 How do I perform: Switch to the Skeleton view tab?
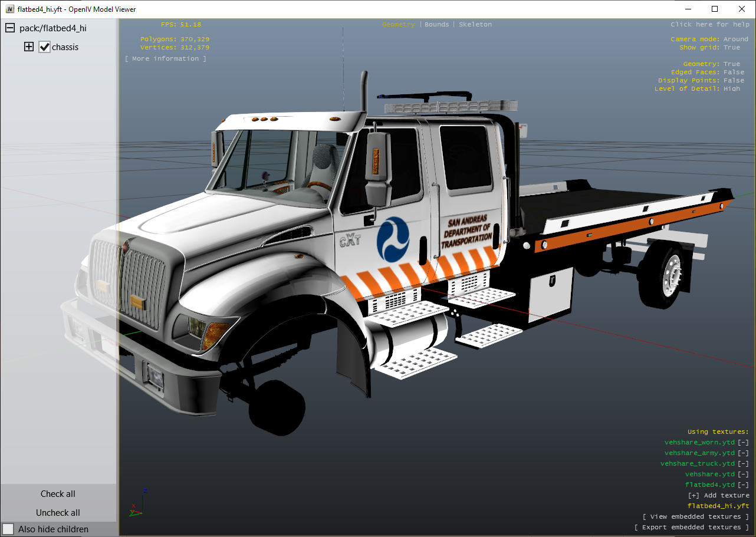pos(475,25)
